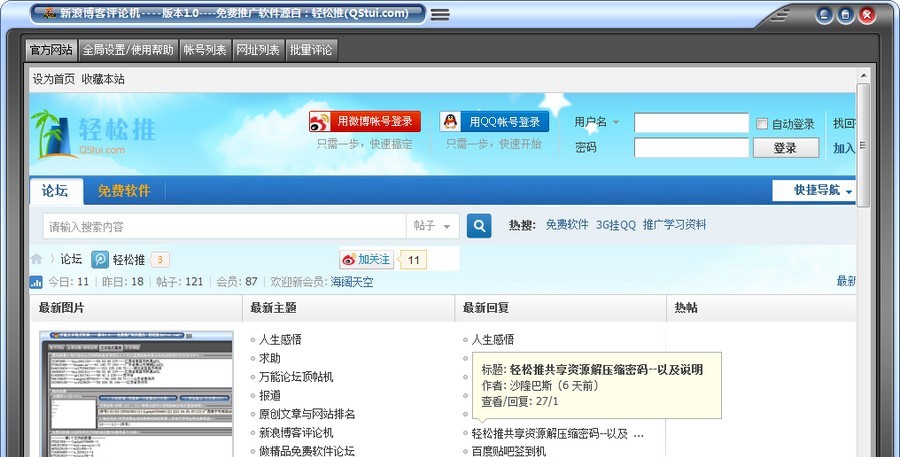The height and width of the screenshot is (457, 900).
Task: Select the 免费软件 navigation tab
Action: tap(124, 191)
